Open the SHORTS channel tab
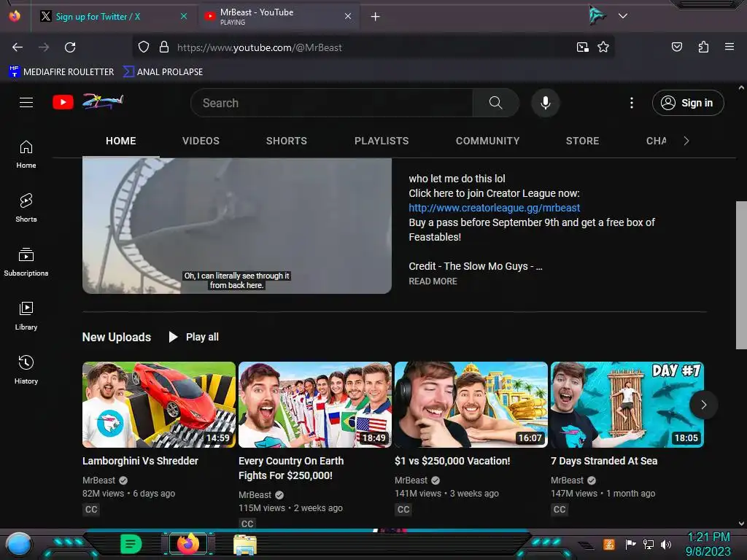Image resolution: width=747 pixels, height=560 pixels. coord(286,141)
